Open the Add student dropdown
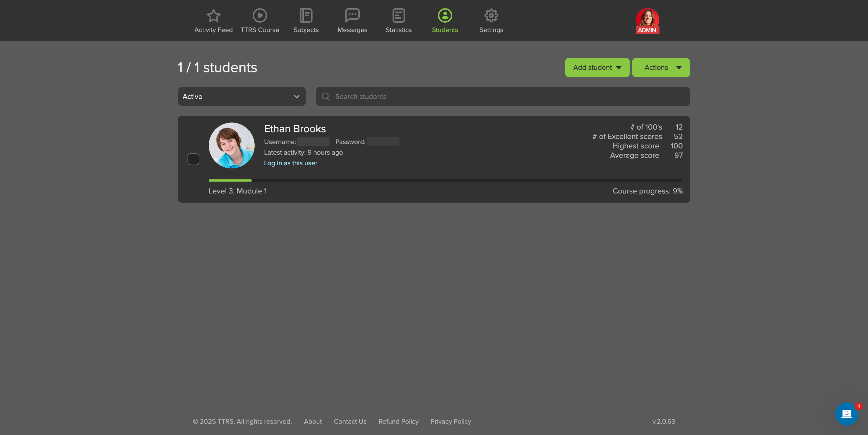868x435 pixels. 597,68
